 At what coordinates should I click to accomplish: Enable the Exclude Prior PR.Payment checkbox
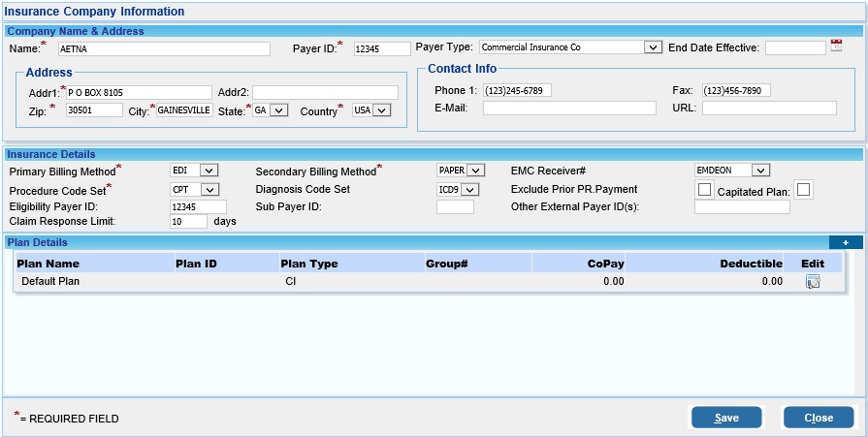pyautogui.click(x=705, y=189)
